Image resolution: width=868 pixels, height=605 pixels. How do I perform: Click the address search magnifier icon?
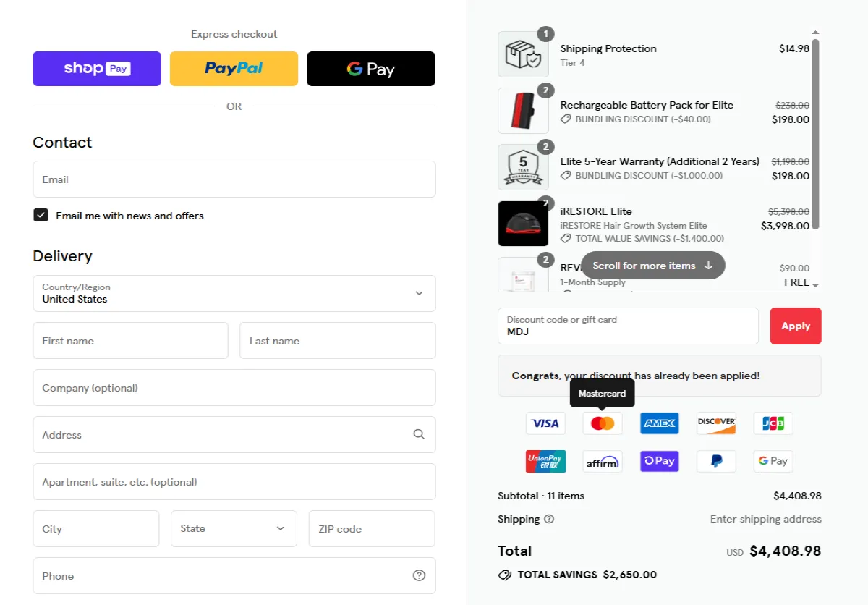tap(419, 435)
